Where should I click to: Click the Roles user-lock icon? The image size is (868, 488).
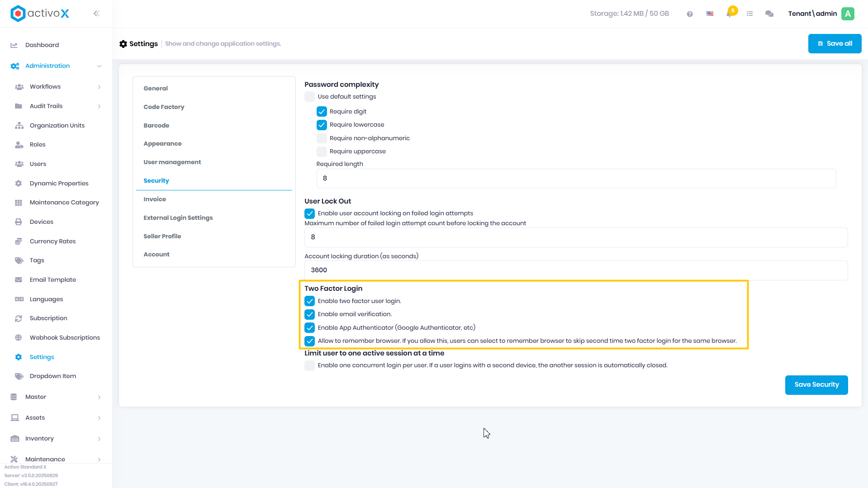click(x=19, y=145)
